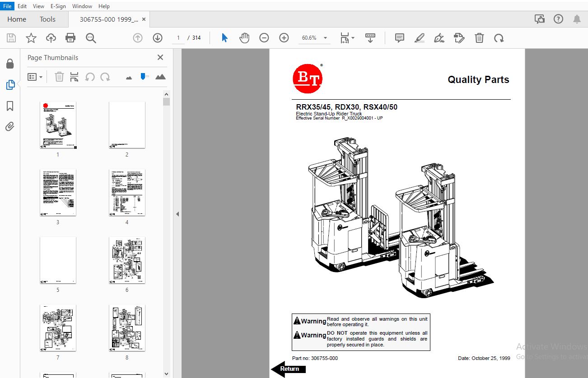The image size is (588, 378).
Task: Activate the hand pan tool
Action: [244, 38]
